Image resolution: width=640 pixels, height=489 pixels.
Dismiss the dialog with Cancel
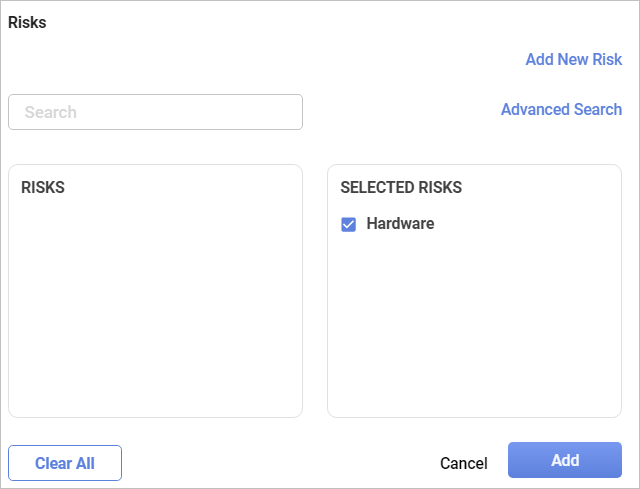tap(464, 463)
